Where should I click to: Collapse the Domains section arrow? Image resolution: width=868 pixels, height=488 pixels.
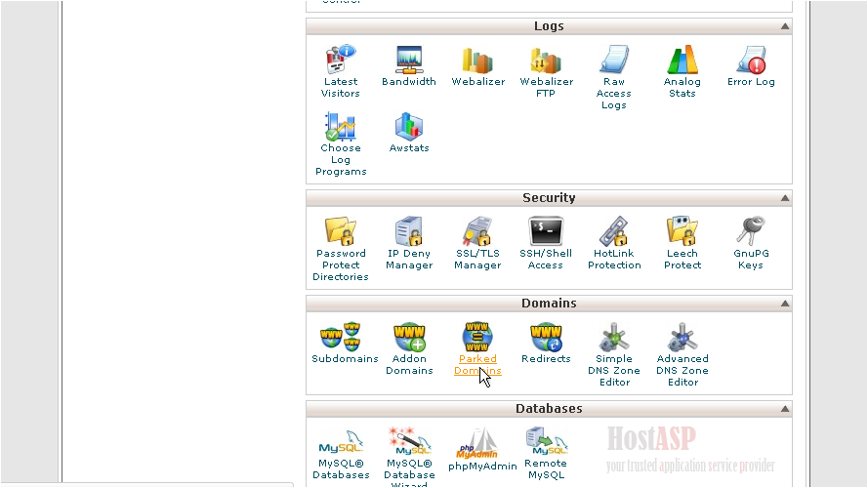point(784,305)
